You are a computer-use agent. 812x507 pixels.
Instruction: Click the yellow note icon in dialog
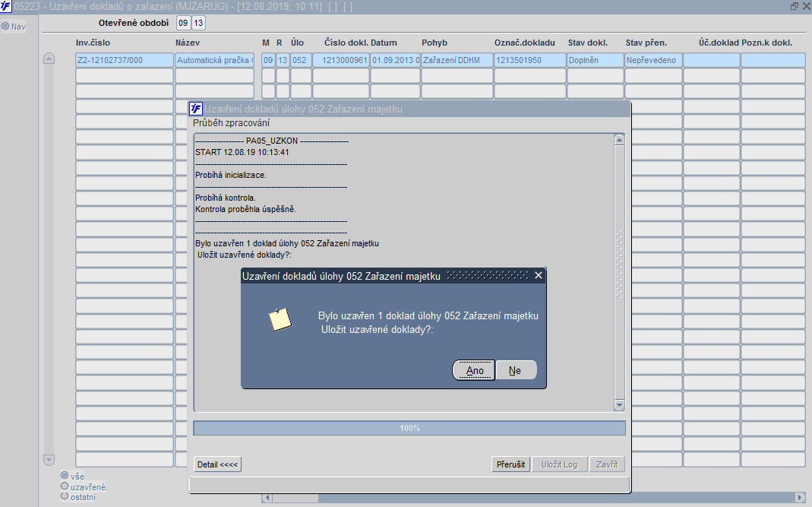pyautogui.click(x=280, y=319)
